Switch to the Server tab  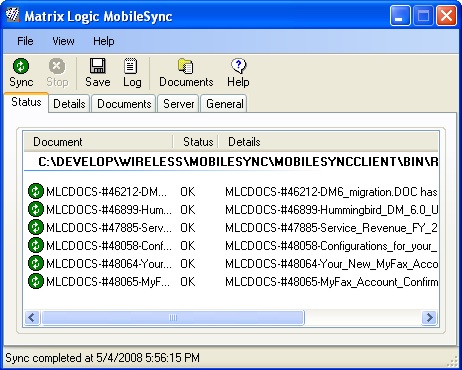[x=179, y=104]
